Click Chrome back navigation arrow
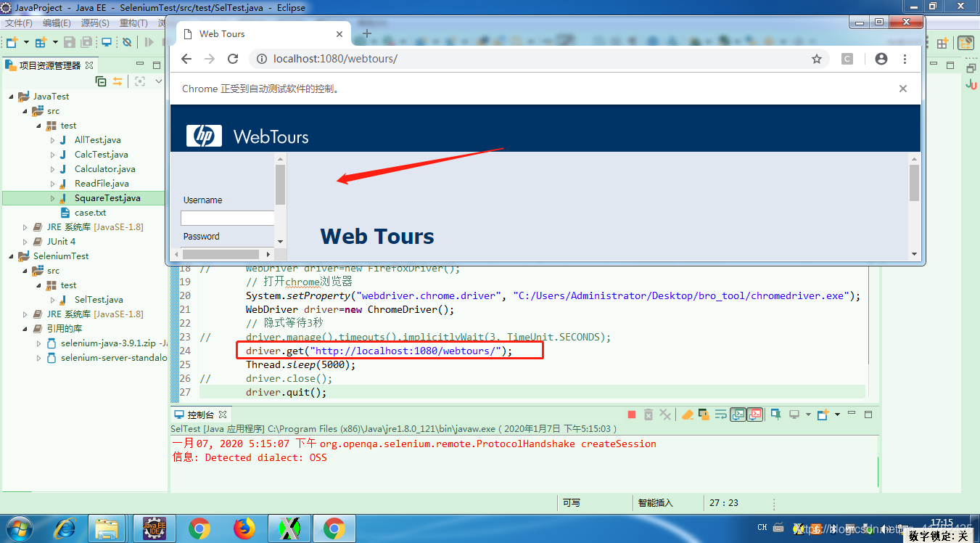The image size is (980, 543). pos(186,59)
